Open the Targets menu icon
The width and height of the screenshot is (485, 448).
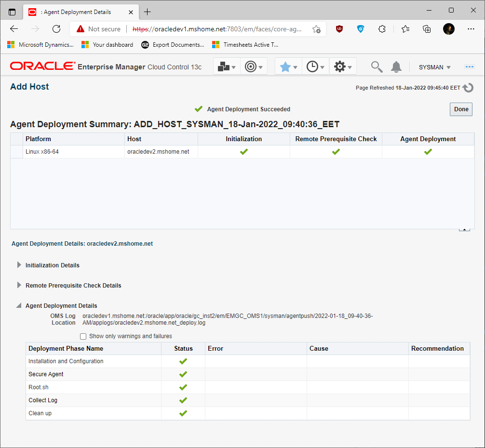click(254, 67)
